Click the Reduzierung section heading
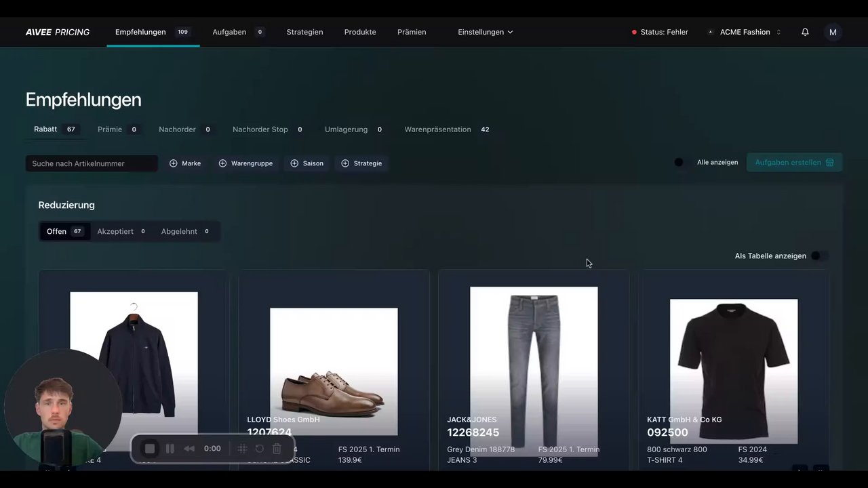 click(66, 205)
